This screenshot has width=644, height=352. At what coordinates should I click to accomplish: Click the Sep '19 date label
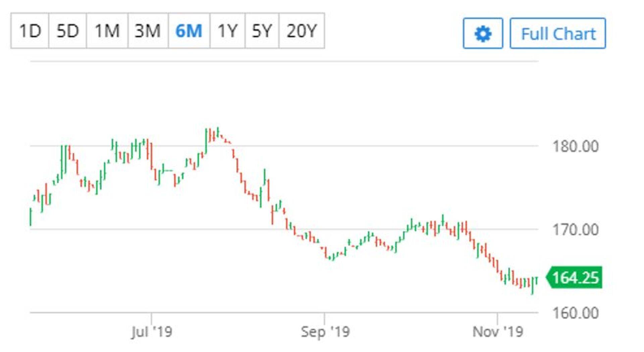coord(325,332)
